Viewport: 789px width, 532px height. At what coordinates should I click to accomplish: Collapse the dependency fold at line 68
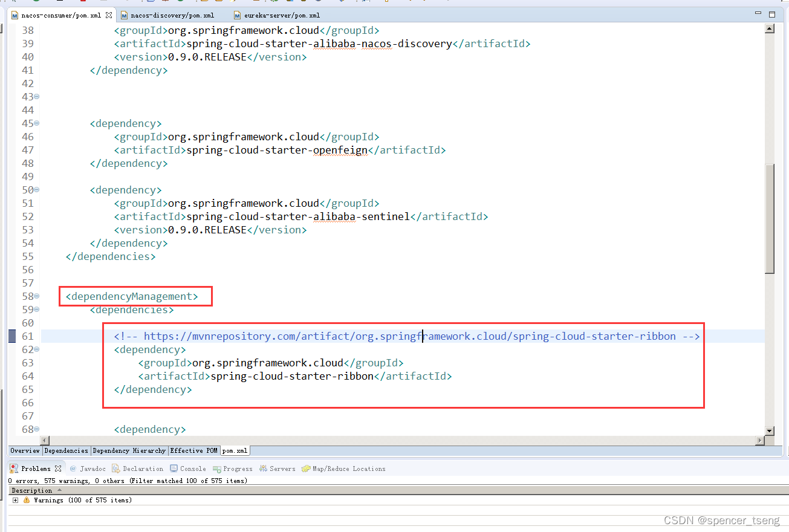(x=37, y=429)
